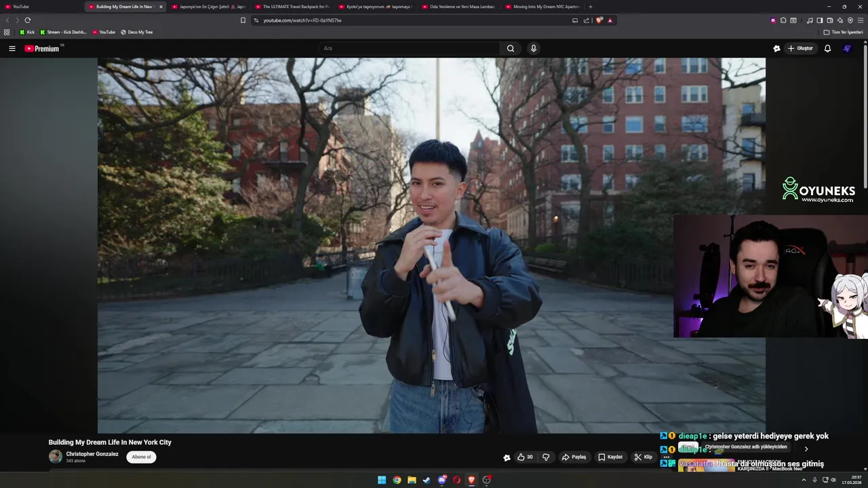Open Brave browser taskbar icon
The image size is (868, 488).
pos(472,480)
